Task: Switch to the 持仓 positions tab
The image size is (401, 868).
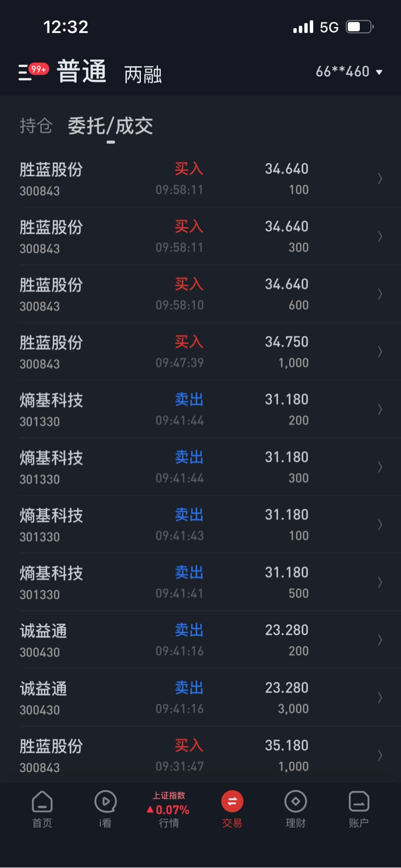Action: point(36,126)
